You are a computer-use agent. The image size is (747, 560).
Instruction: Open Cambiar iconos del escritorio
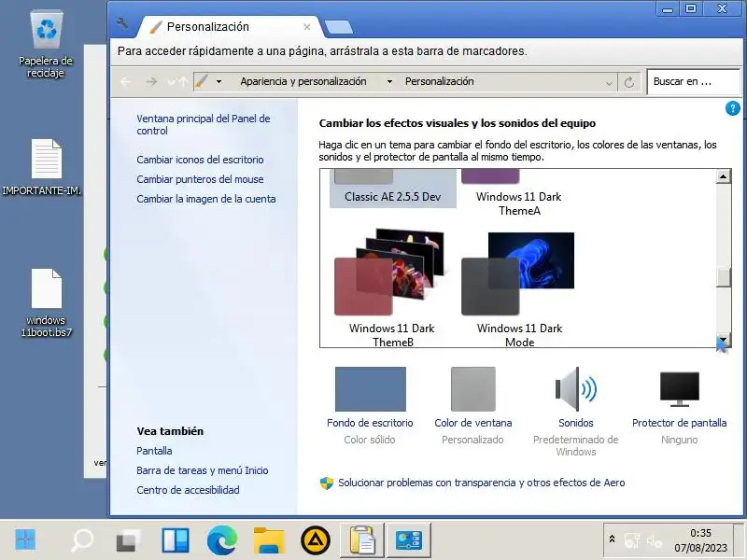200,160
